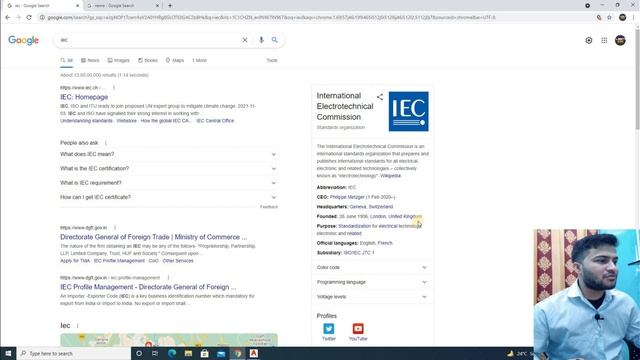Viewport: 640px width, 360px height.
Task: Open the Mail app from the taskbar
Action: click(x=221, y=353)
